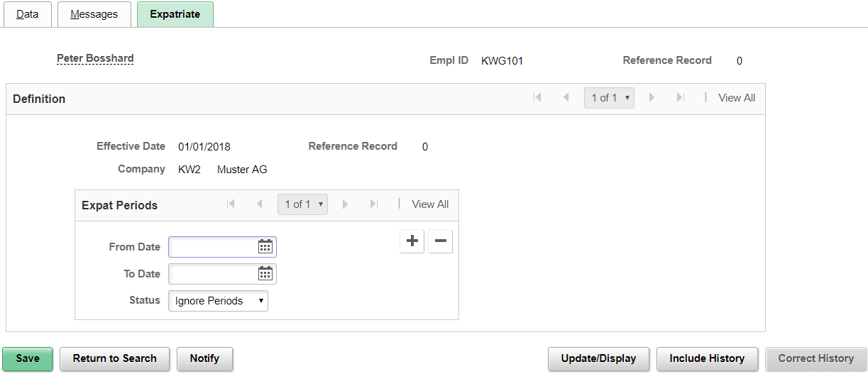Go to next Expat Periods row
This screenshot has height=374, width=868.
click(345, 204)
